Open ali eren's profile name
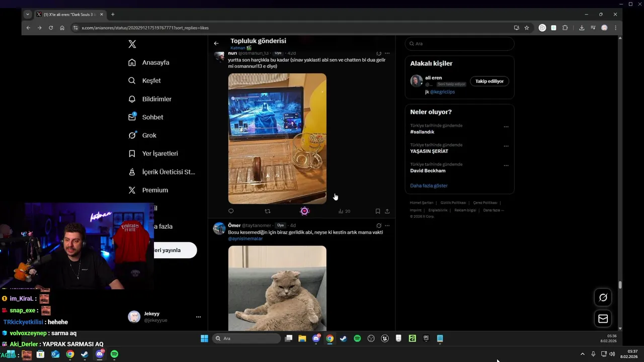The width and height of the screenshot is (644, 362). tap(433, 78)
